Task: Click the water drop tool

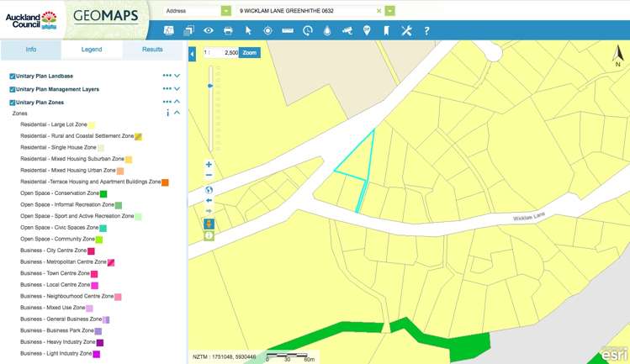Action: point(327,30)
